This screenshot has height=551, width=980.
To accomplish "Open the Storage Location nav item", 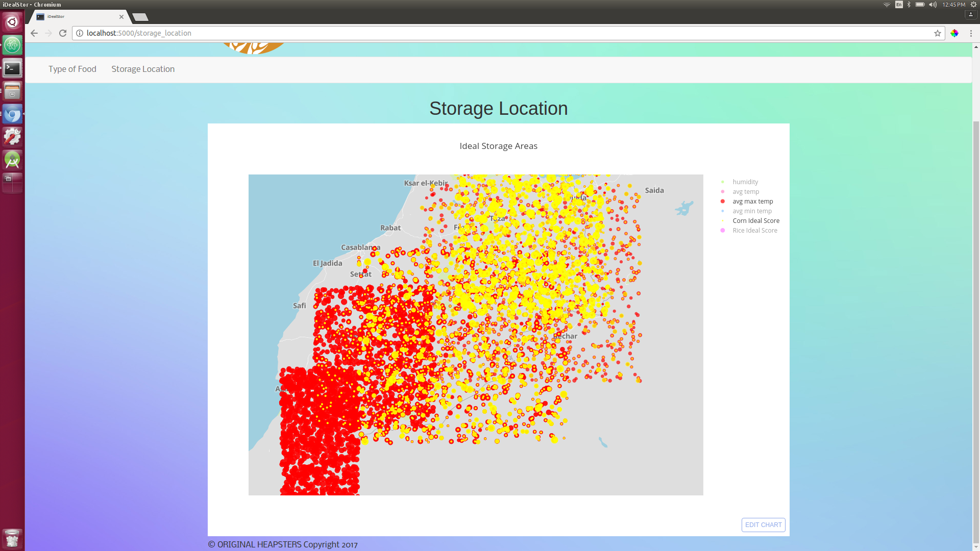I will coord(143,69).
